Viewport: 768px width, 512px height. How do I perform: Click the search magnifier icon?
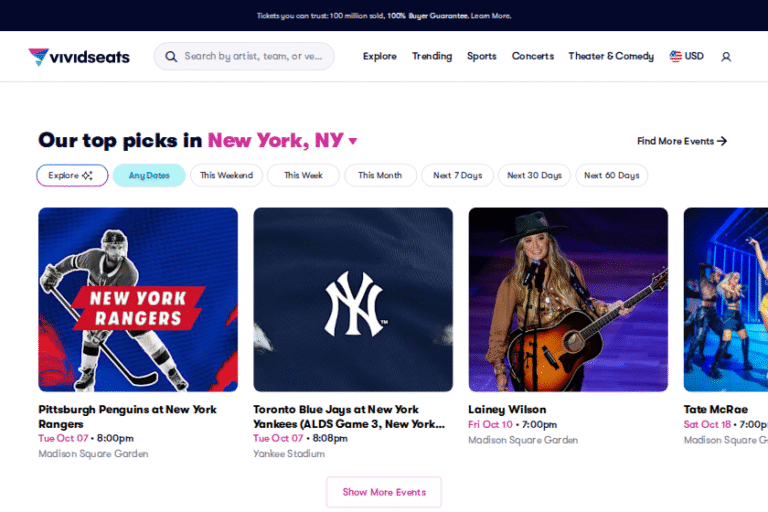171,57
